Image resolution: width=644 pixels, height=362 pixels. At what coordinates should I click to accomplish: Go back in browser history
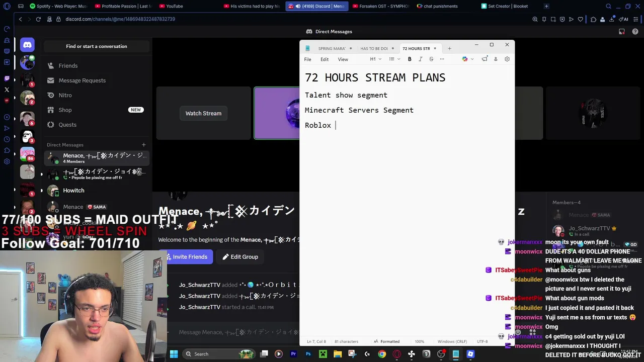(x=21, y=19)
